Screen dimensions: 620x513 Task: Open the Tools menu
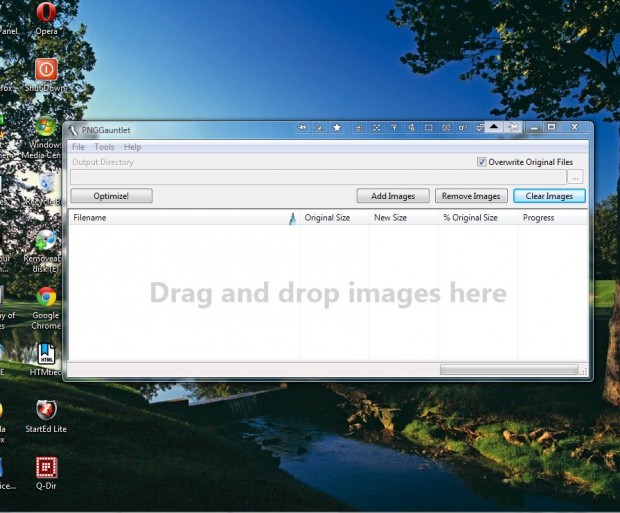point(104,147)
